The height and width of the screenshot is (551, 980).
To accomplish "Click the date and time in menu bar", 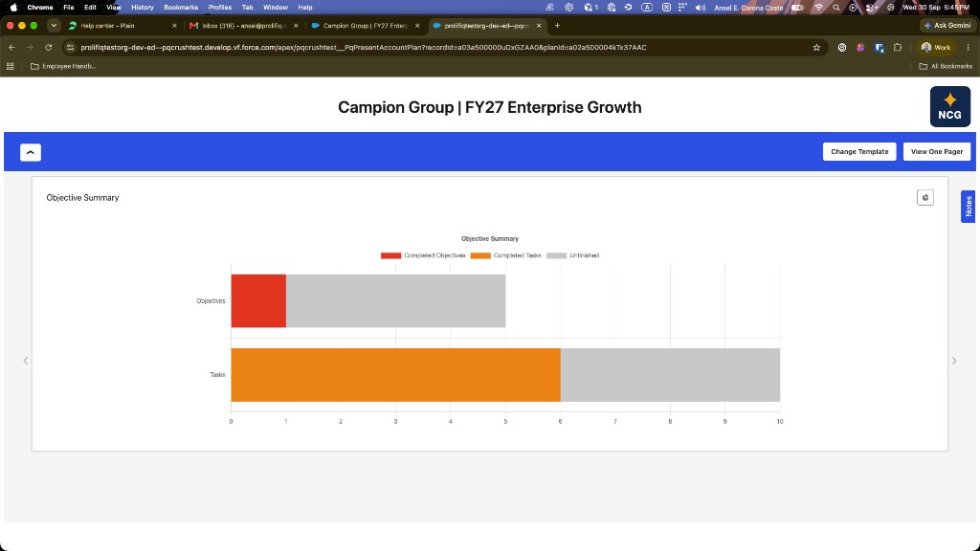I will click(x=936, y=8).
